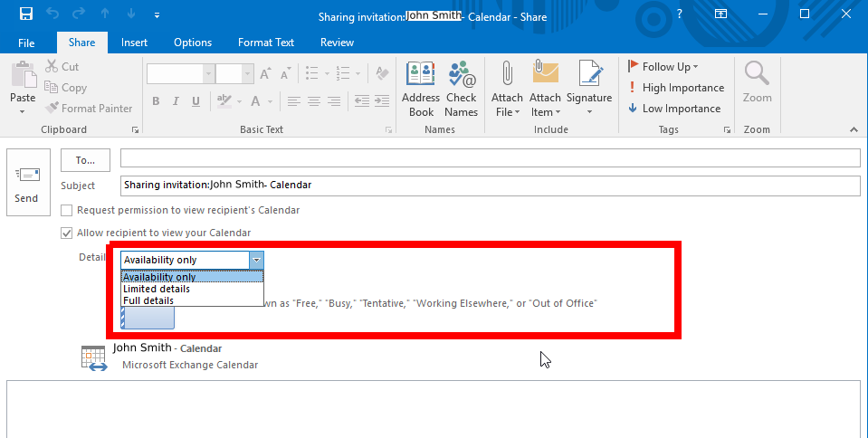Uncheck Allow recipient to view your Calendar

coord(67,233)
